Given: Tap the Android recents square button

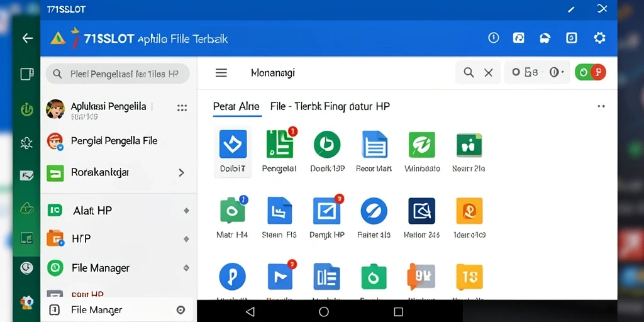Looking at the screenshot, I should tap(398, 312).
